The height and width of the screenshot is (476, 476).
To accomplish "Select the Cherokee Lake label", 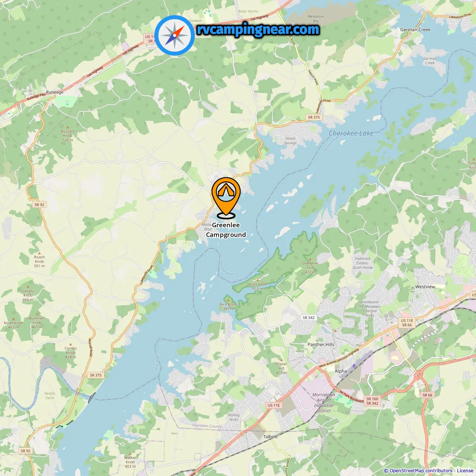I will tap(351, 133).
